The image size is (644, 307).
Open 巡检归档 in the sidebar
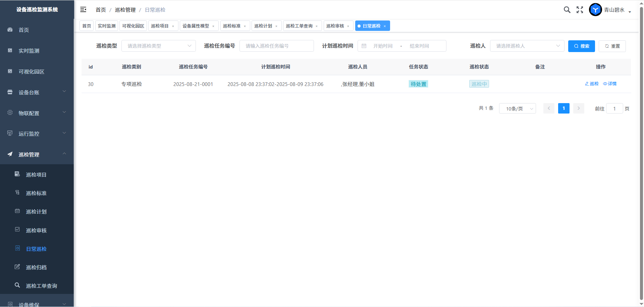pyautogui.click(x=36, y=267)
